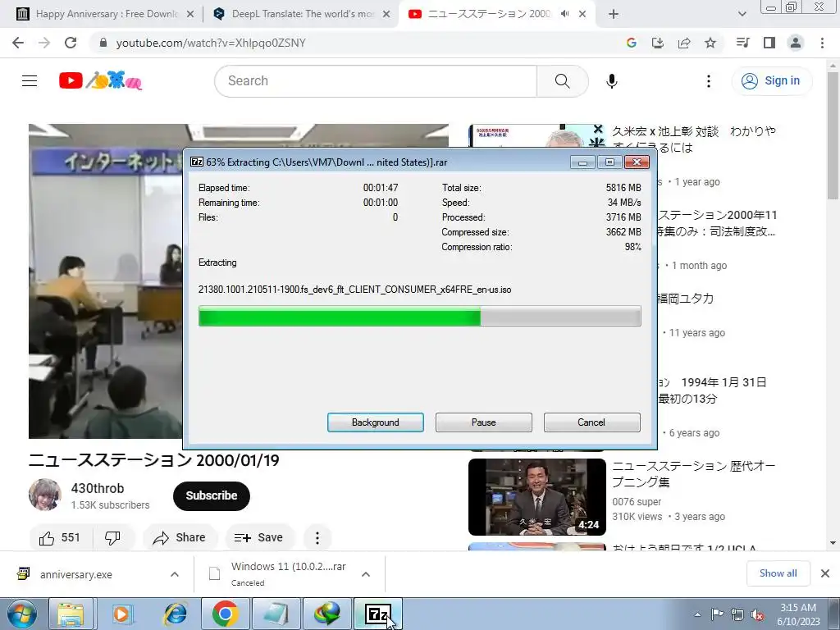The width and height of the screenshot is (840, 630).
Task: Open 430throb channel name link
Action: [98, 488]
